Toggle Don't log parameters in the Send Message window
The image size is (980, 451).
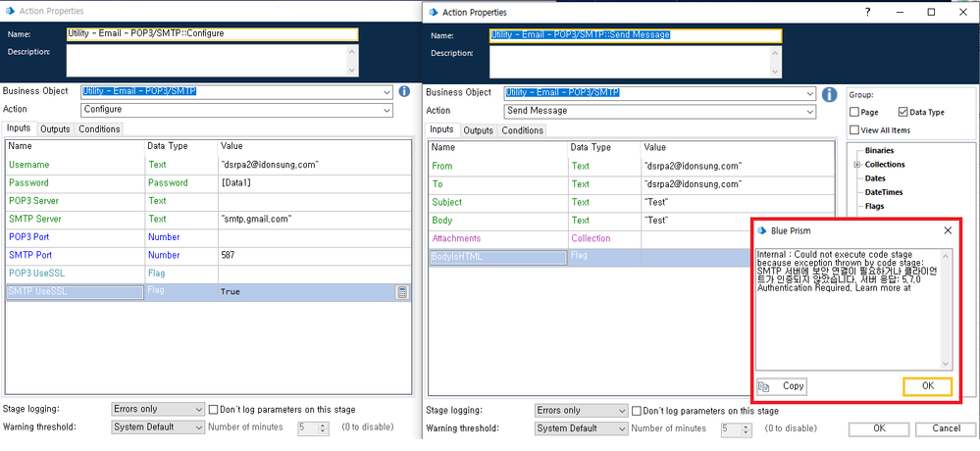point(637,411)
